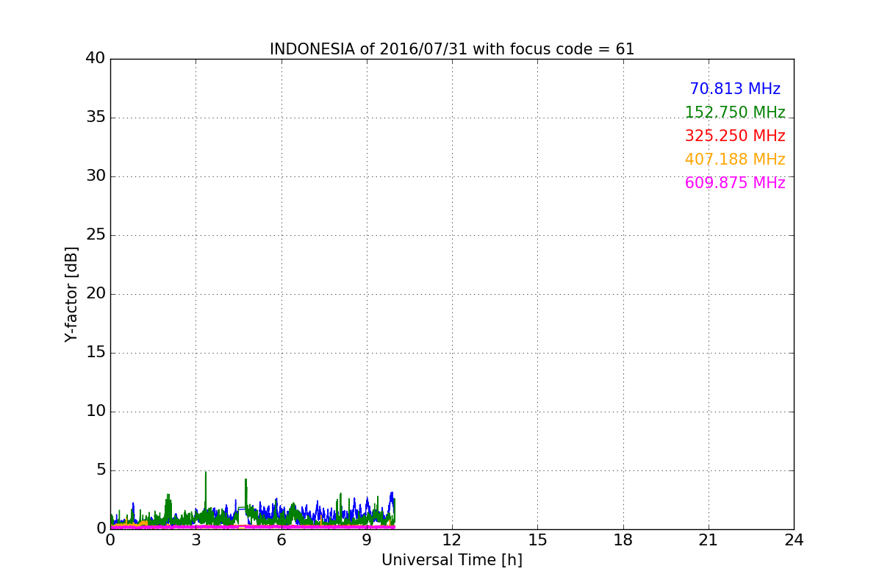The width and height of the screenshot is (882, 588).
Task: Click the x-axis tick label 18
Action: [x=623, y=540]
